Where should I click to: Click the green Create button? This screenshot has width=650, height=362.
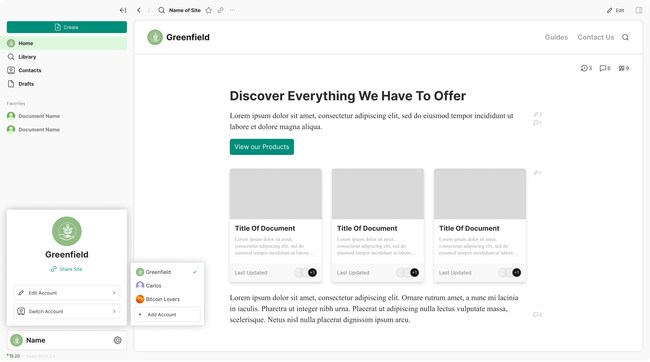67,27
